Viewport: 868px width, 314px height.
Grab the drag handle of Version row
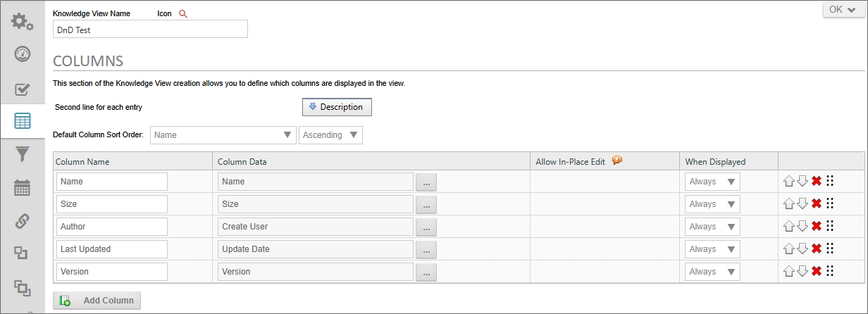[830, 271]
